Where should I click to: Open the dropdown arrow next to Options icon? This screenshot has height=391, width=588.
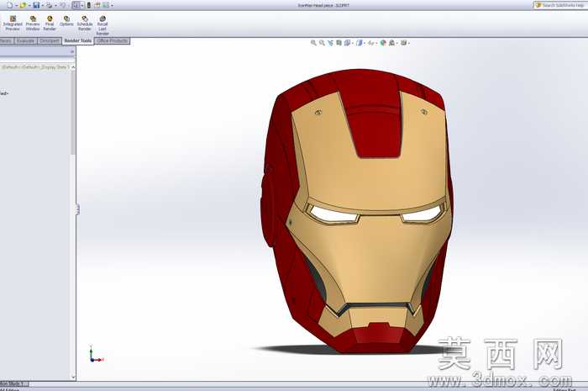pos(112,6)
